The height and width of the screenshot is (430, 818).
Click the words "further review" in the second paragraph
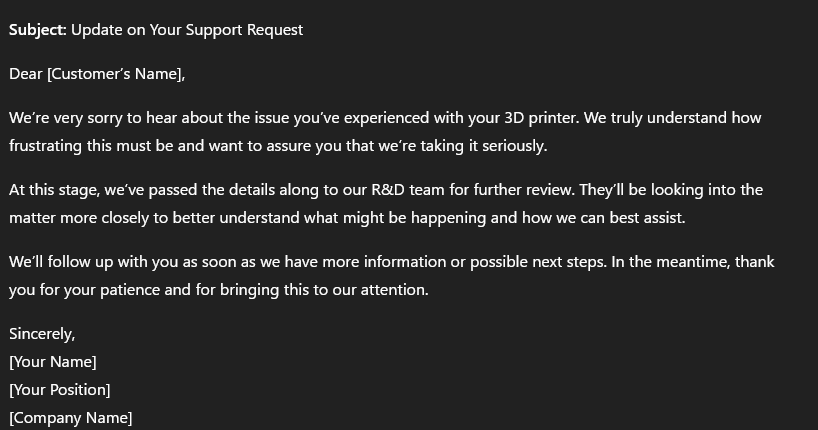[x=522, y=189]
